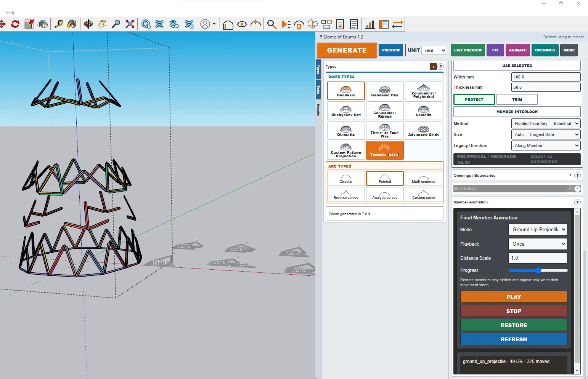Open the UNIT mm dropdown
Viewport: 588px width, 379px height.
coord(434,50)
